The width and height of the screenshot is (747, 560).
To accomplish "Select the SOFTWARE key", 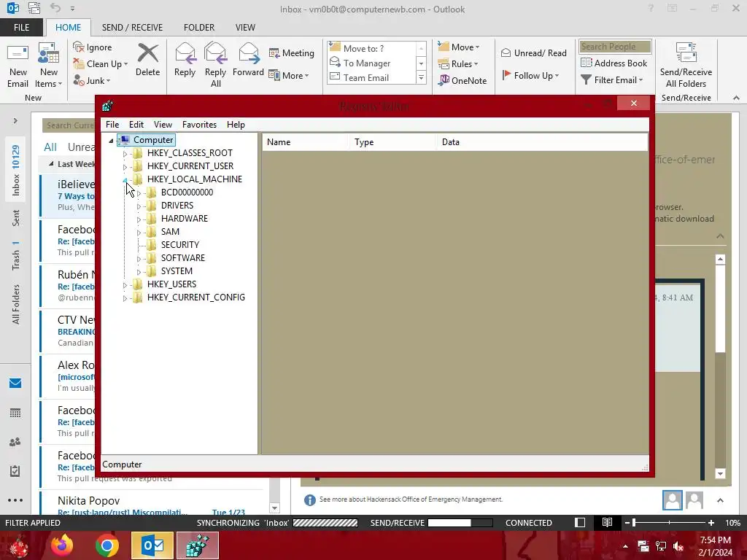I will click(183, 257).
